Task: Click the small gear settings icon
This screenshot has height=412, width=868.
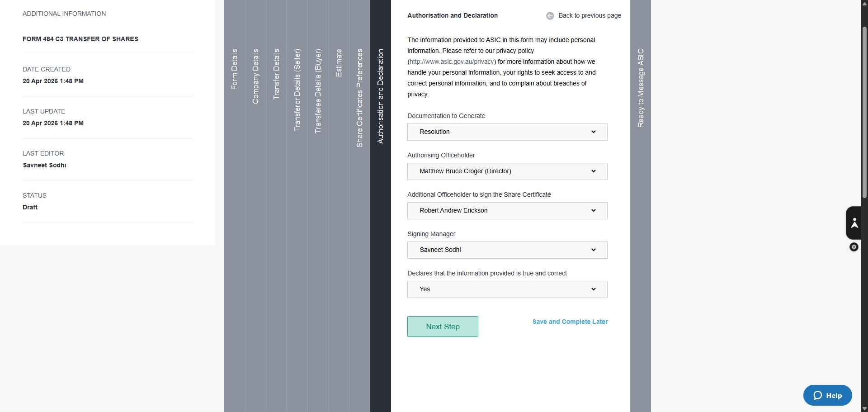Action: (854, 247)
